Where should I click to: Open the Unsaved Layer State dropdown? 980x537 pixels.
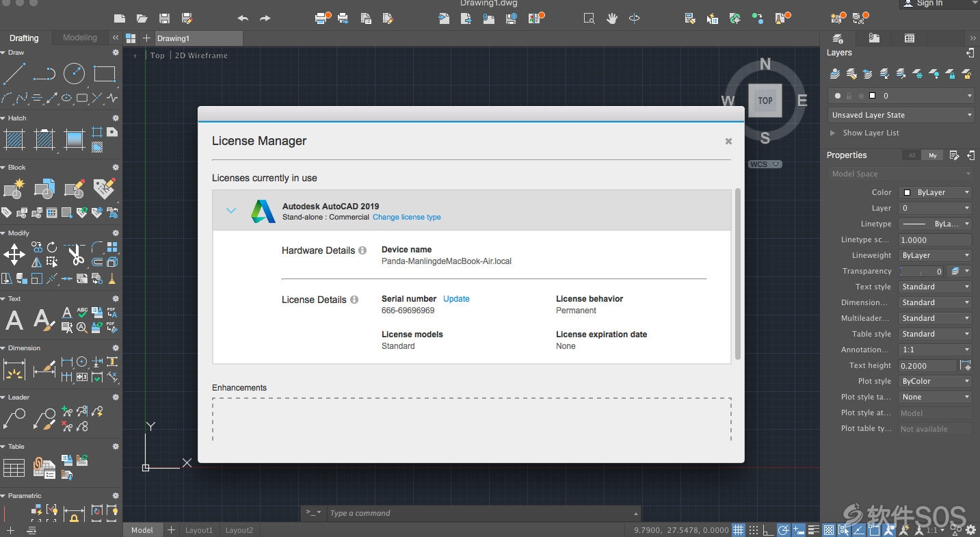click(x=901, y=115)
